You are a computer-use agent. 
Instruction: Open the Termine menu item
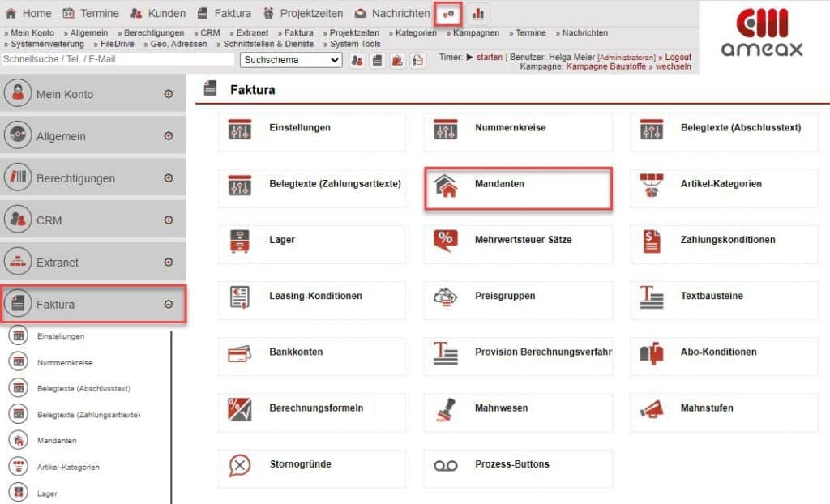point(97,13)
